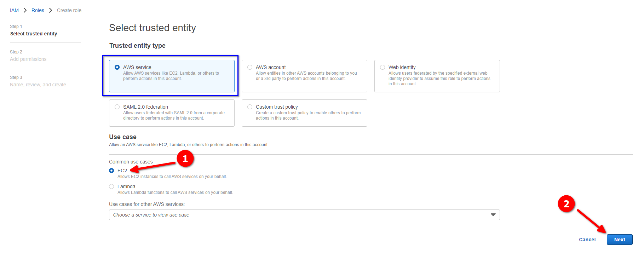The width and height of the screenshot is (644, 253).
Task: Click the Select trusted entity heading
Action: [153, 28]
